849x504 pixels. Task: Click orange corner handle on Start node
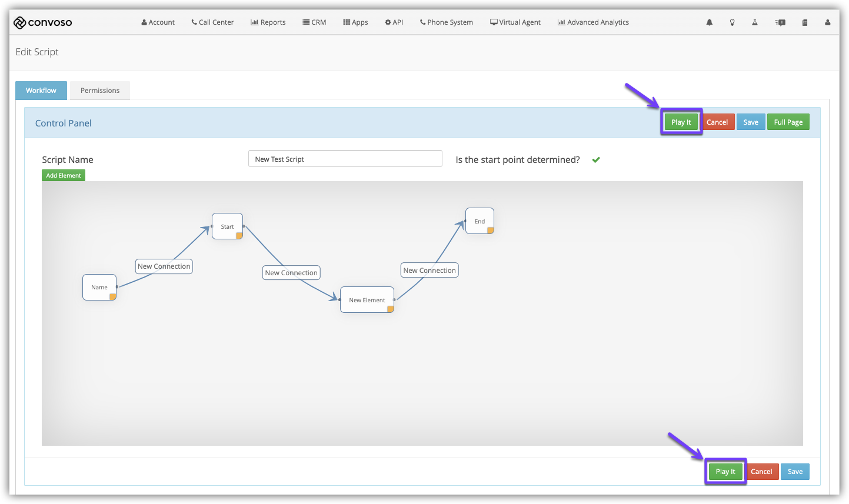pyautogui.click(x=239, y=235)
